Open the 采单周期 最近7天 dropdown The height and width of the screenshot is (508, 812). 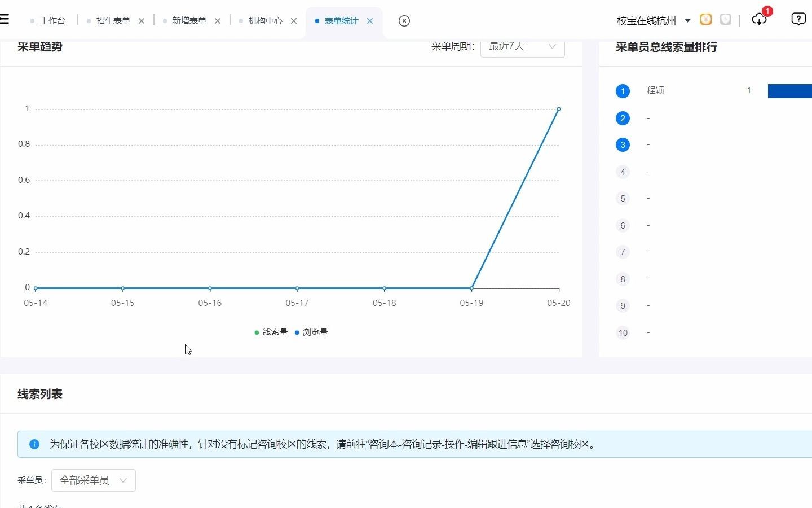pyautogui.click(x=522, y=46)
